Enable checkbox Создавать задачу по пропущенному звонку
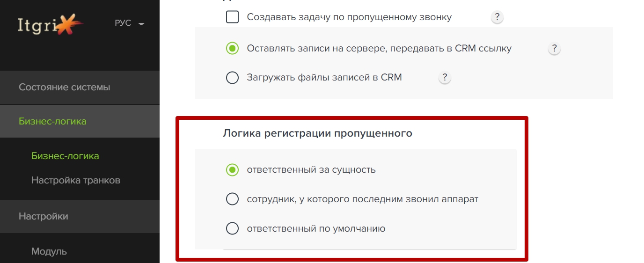The height and width of the screenshot is (263, 644). 233,17
